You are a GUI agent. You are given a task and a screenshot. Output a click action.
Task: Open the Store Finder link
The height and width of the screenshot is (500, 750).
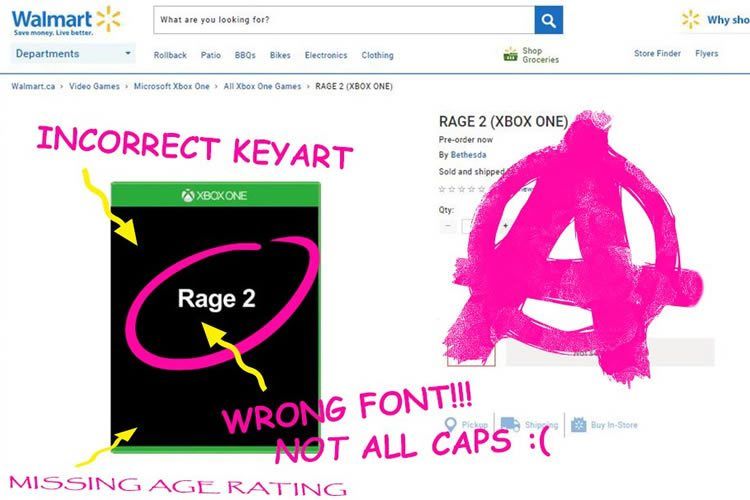click(657, 54)
